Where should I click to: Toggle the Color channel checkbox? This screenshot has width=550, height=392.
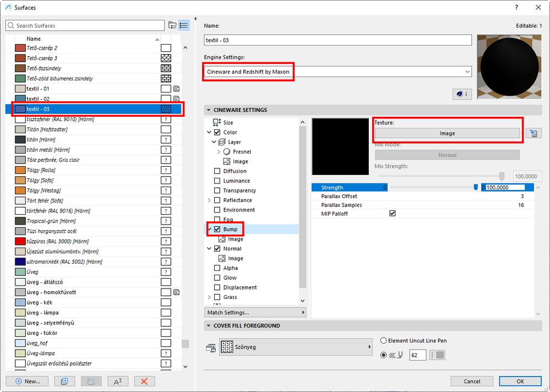(x=217, y=132)
